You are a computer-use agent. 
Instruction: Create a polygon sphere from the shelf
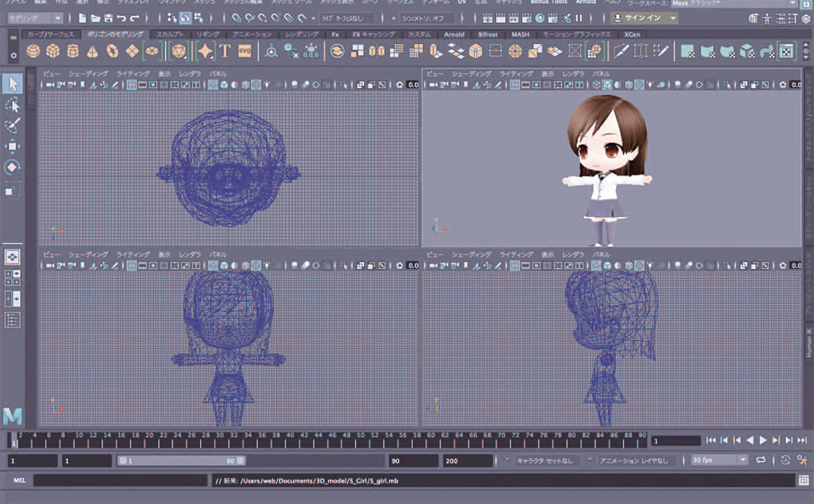(34, 51)
